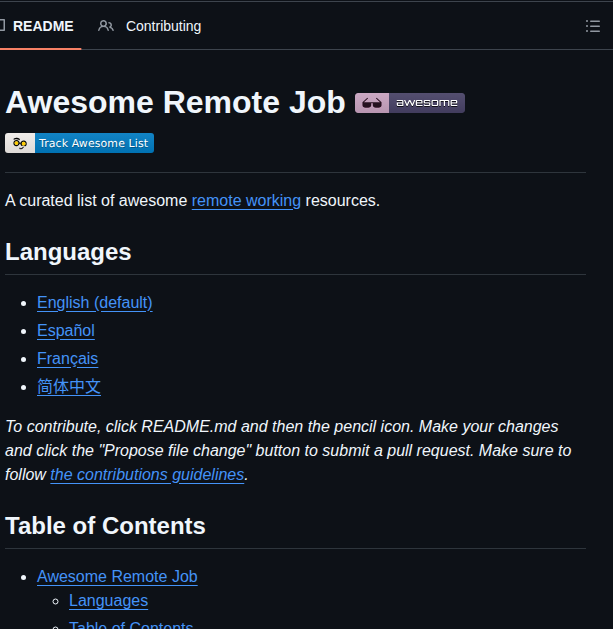
Task: Go to Awesome Remote Job contents link
Action: coord(117,576)
